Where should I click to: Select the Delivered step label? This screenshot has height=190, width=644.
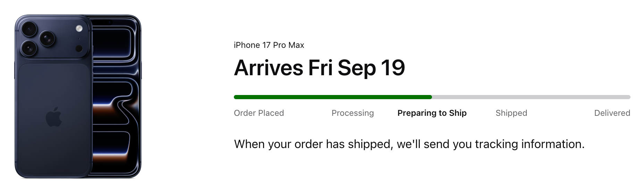pos(612,113)
